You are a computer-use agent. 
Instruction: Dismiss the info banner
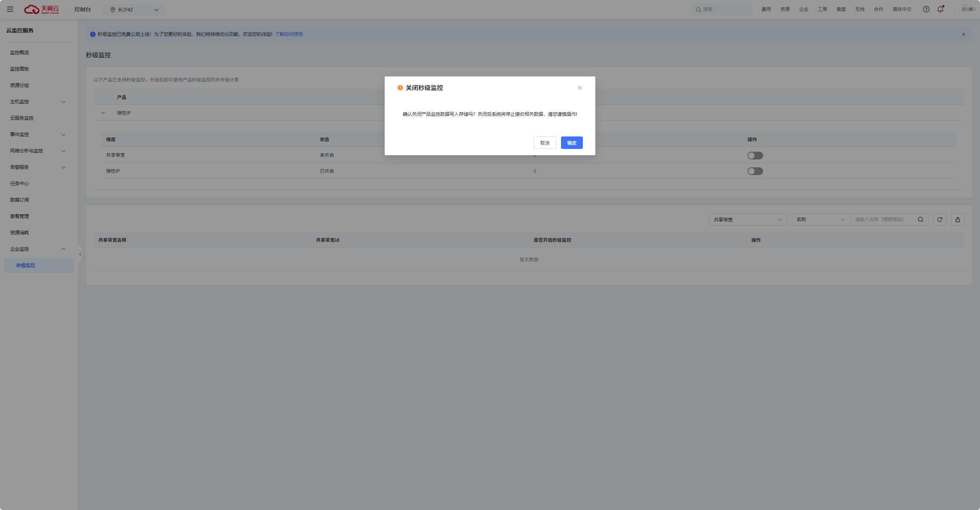click(963, 34)
